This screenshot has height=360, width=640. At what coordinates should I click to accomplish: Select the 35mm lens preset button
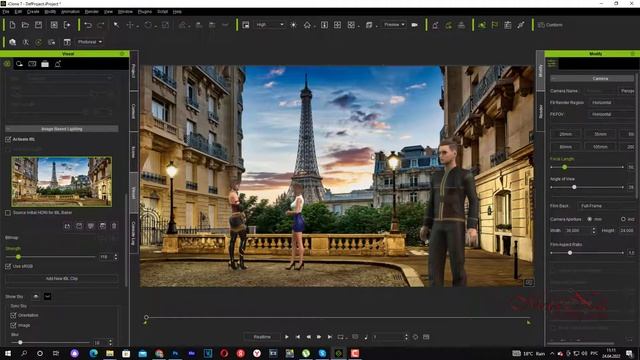pos(600,134)
